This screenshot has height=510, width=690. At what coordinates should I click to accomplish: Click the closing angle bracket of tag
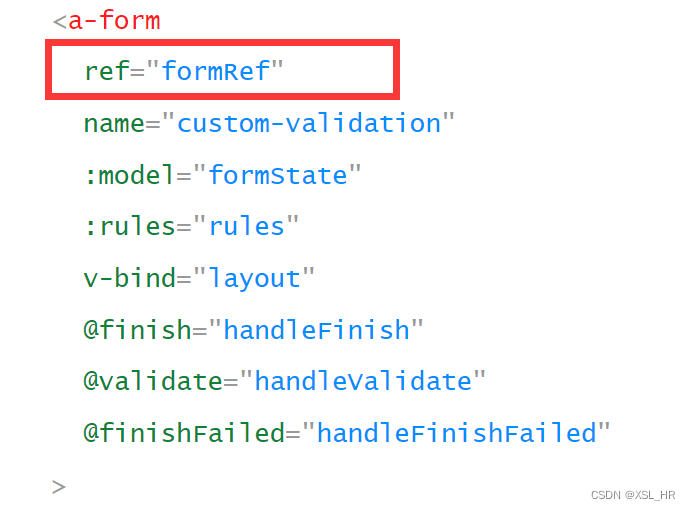(x=59, y=487)
